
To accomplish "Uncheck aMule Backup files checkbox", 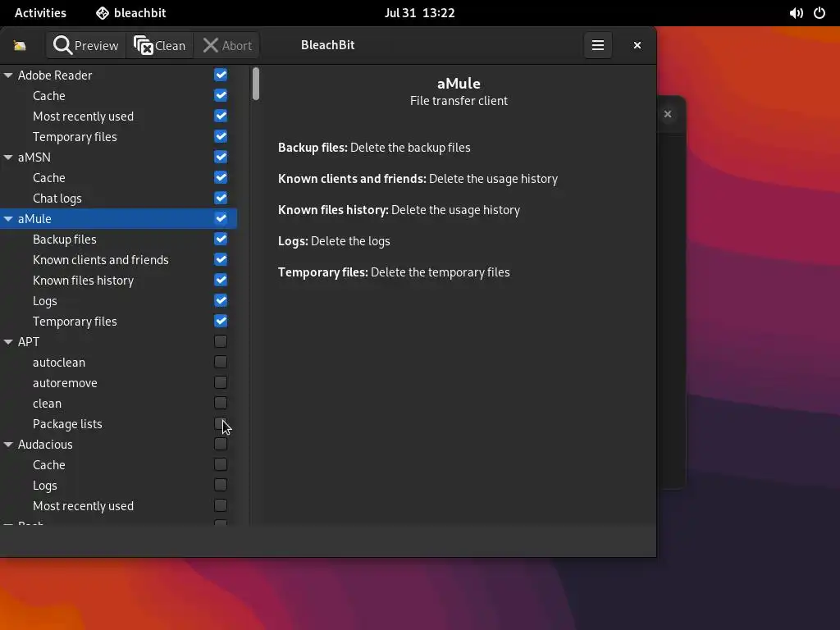I will [221, 239].
